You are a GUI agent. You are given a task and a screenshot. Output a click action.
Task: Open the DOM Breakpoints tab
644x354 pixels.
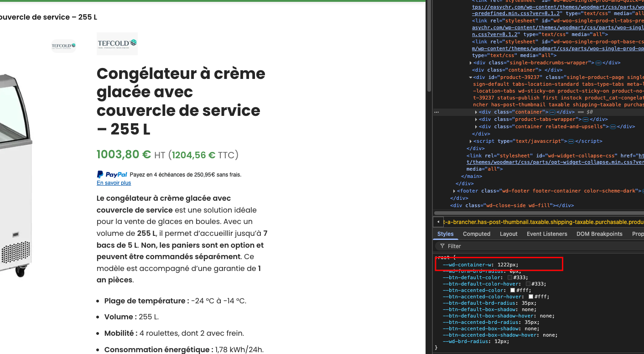point(599,234)
